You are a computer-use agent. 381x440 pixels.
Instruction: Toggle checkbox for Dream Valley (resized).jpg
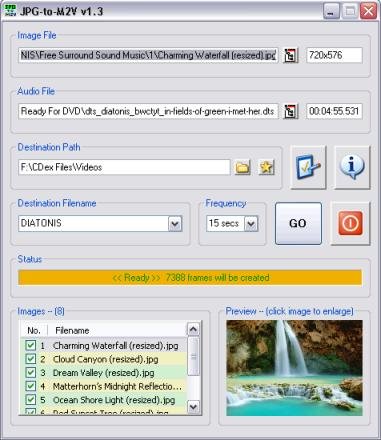tap(30, 373)
